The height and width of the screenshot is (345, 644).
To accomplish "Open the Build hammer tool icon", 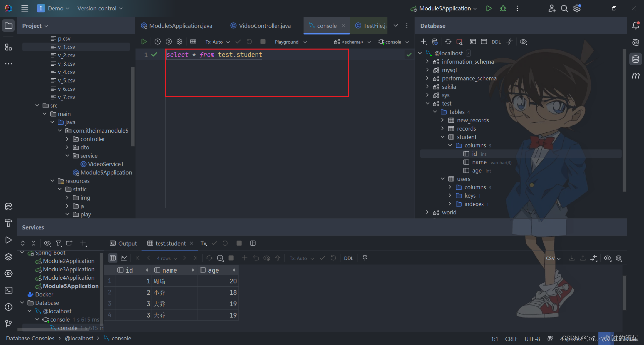I will (x=8, y=223).
